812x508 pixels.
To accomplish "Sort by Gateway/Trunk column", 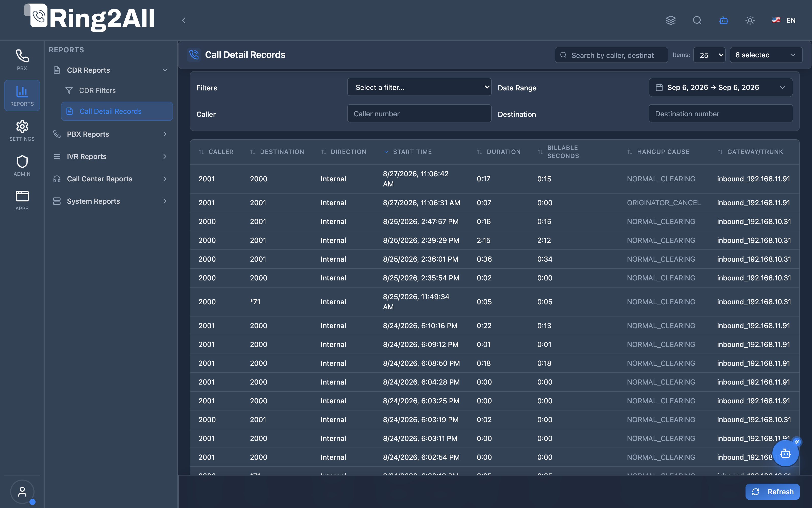I will tap(750, 152).
